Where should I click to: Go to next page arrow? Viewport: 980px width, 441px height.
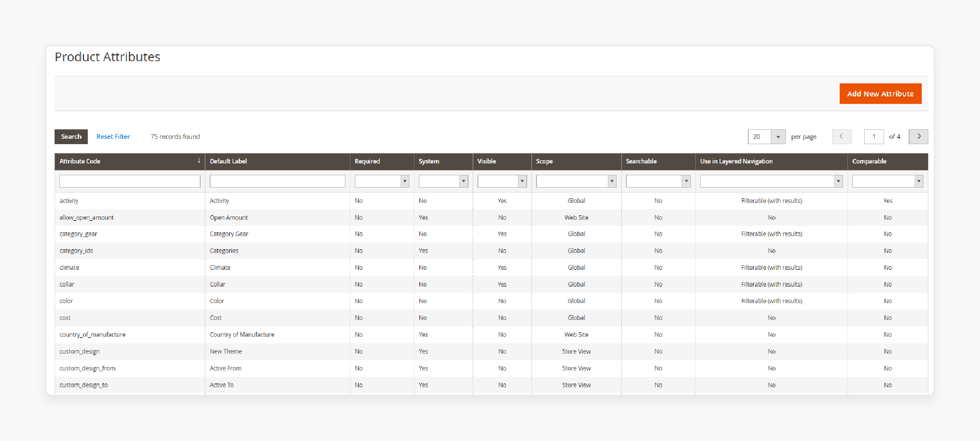tap(918, 136)
